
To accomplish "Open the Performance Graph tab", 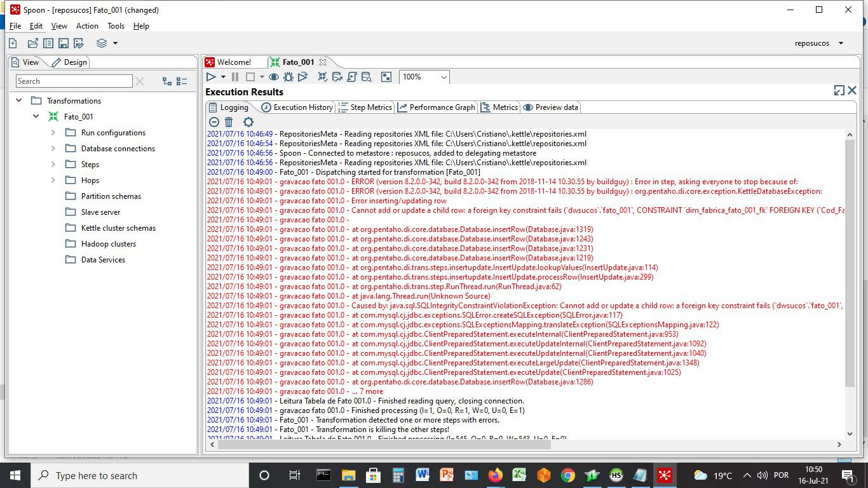I will coord(436,107).
